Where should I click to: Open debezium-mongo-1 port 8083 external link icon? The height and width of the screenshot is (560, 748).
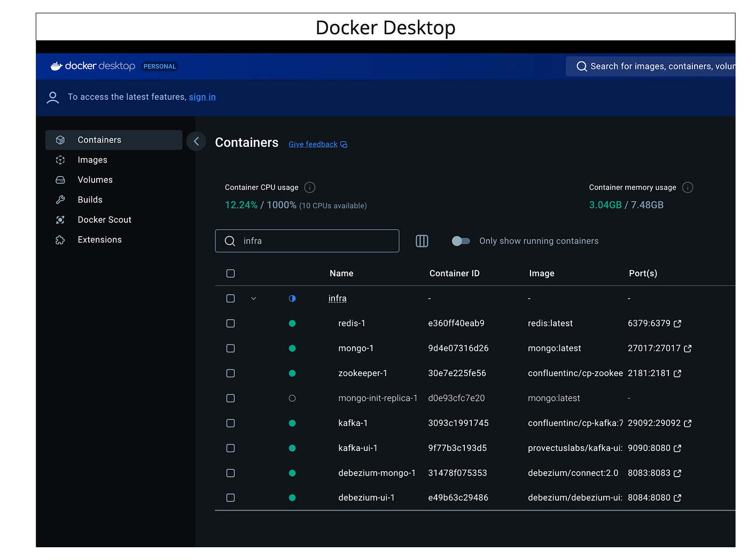[x=677, y=473]
